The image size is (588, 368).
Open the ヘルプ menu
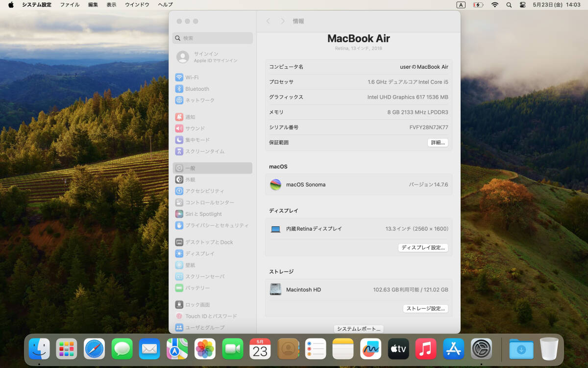pyautogui.click(x=165, y=4)
